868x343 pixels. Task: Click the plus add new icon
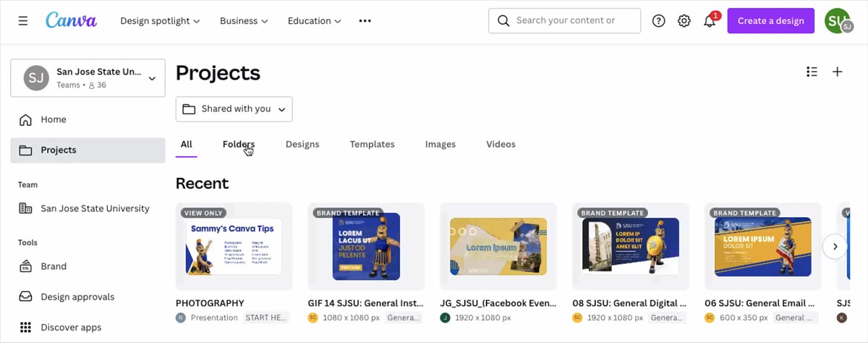point(837,72)
